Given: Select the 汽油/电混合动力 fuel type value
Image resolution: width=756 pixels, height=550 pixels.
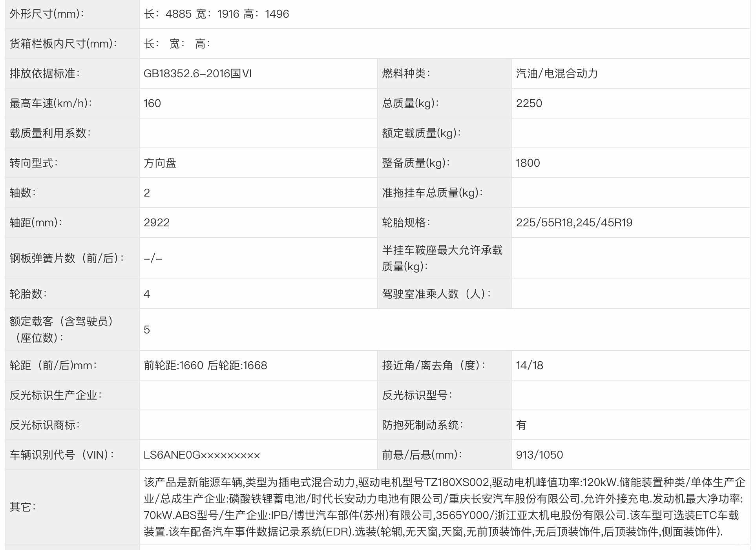Looking at the screenshot, I should 557,74.
